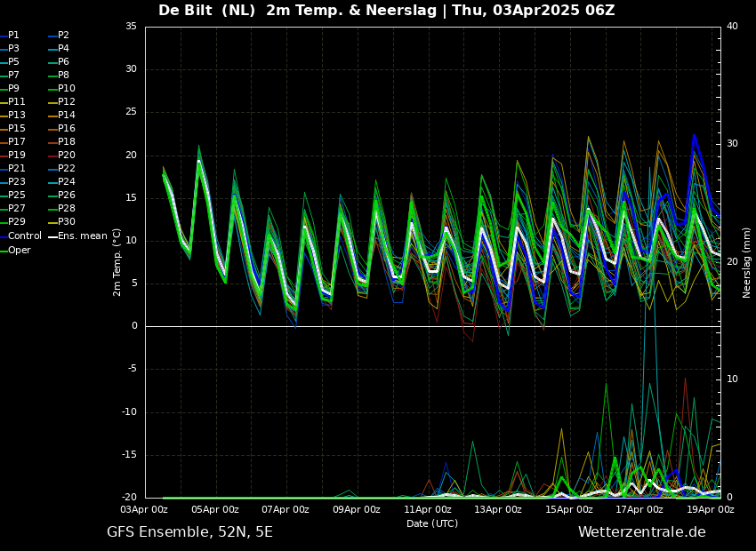Click the 17Apr 00z date tick label
Image resolution: width=756 pixels, height=551 pixels.
[639, 510]
